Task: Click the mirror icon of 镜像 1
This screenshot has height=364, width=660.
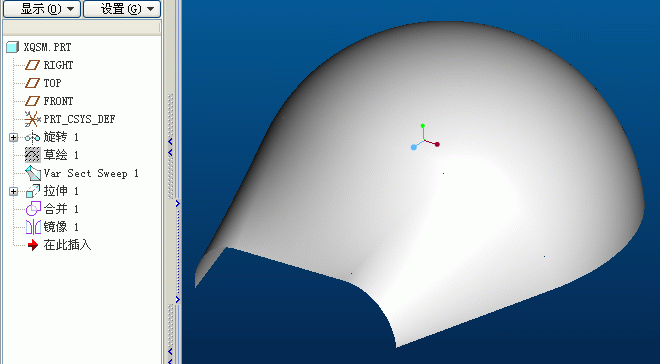Action: click(33, 227)
